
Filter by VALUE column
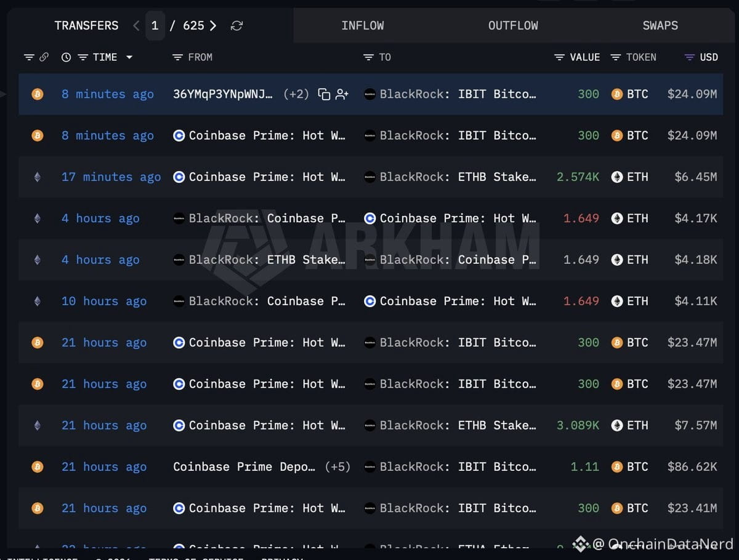pyautogui.click(x=559, y=57)
